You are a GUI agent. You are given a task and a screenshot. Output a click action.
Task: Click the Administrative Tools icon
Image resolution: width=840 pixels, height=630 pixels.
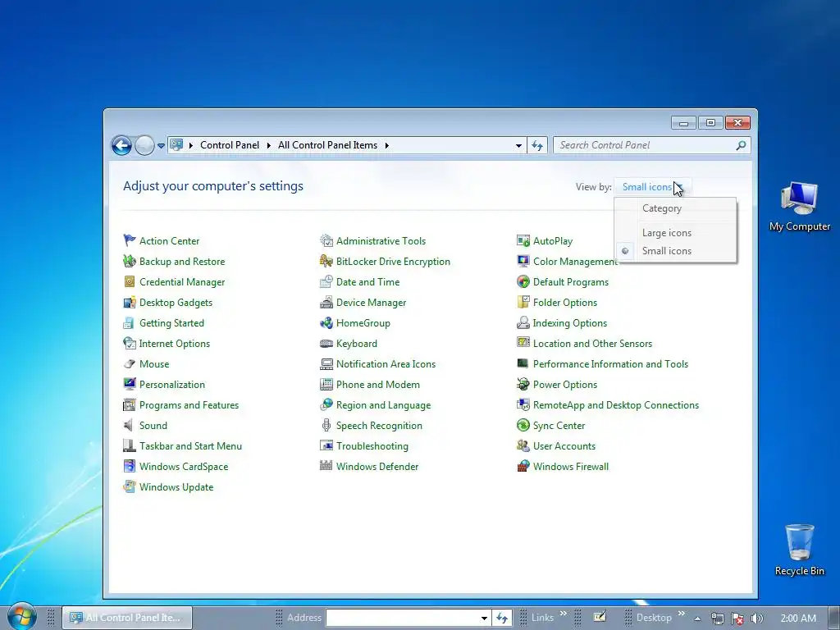click(x=326, y=240)
